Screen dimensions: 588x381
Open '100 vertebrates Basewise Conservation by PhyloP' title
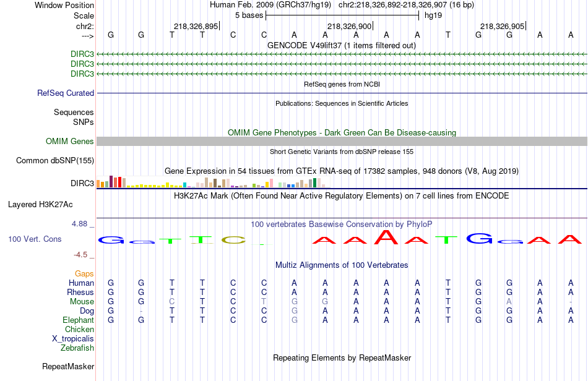(342, 225)
